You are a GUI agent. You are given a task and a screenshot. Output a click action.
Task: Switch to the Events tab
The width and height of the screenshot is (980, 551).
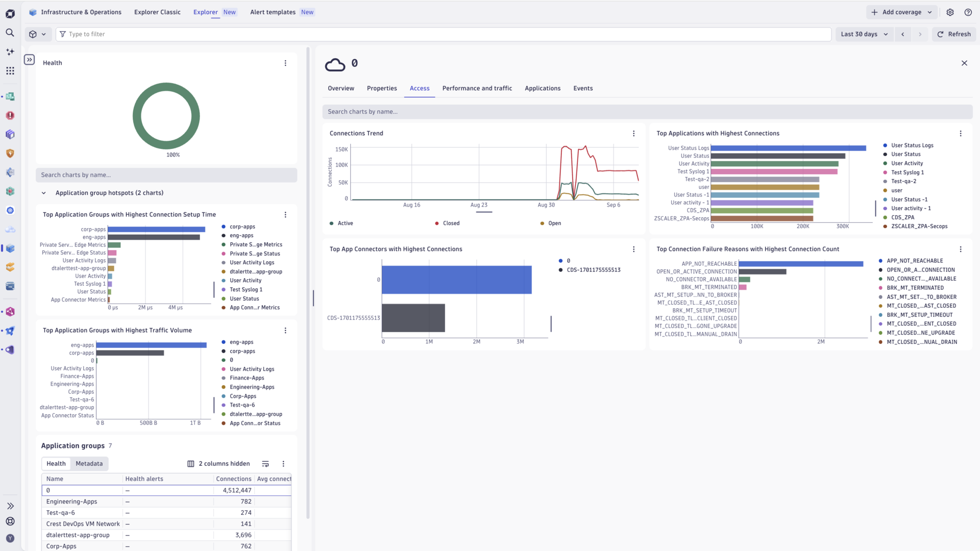pyautogui.click(x=583, y=88)
